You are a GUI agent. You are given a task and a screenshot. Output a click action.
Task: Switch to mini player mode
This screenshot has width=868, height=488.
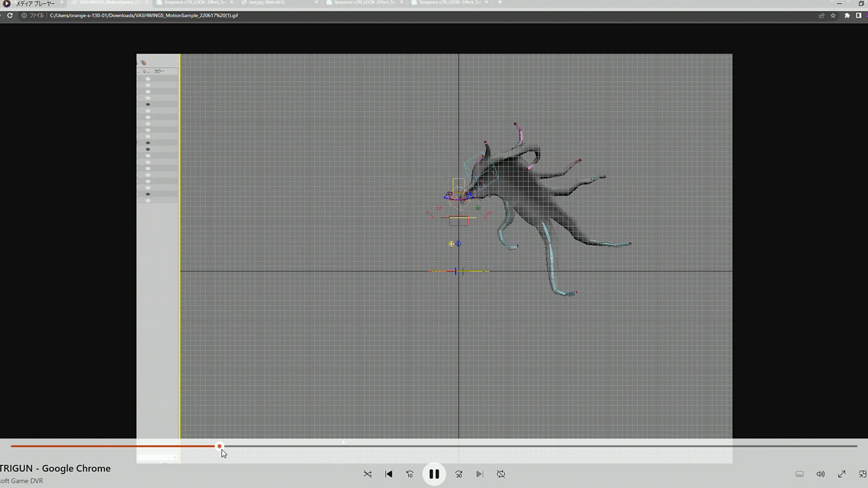tap(863, 474)
